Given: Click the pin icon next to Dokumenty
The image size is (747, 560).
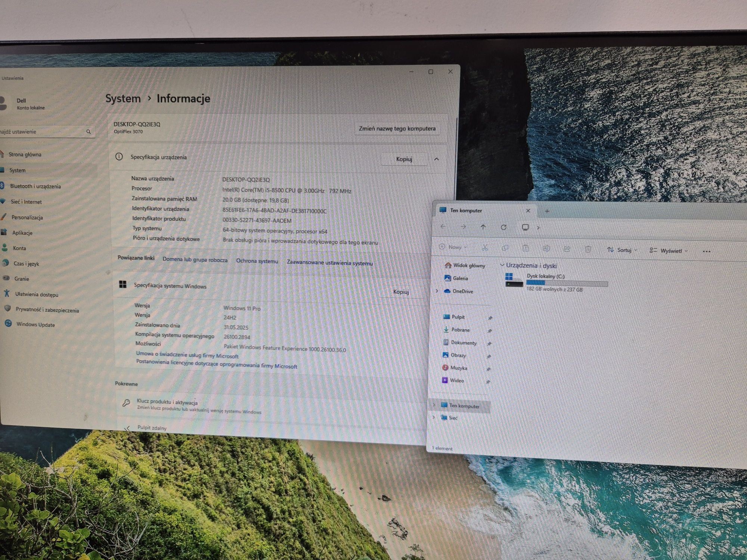Looking at the screenshot, I should (489, 343).
